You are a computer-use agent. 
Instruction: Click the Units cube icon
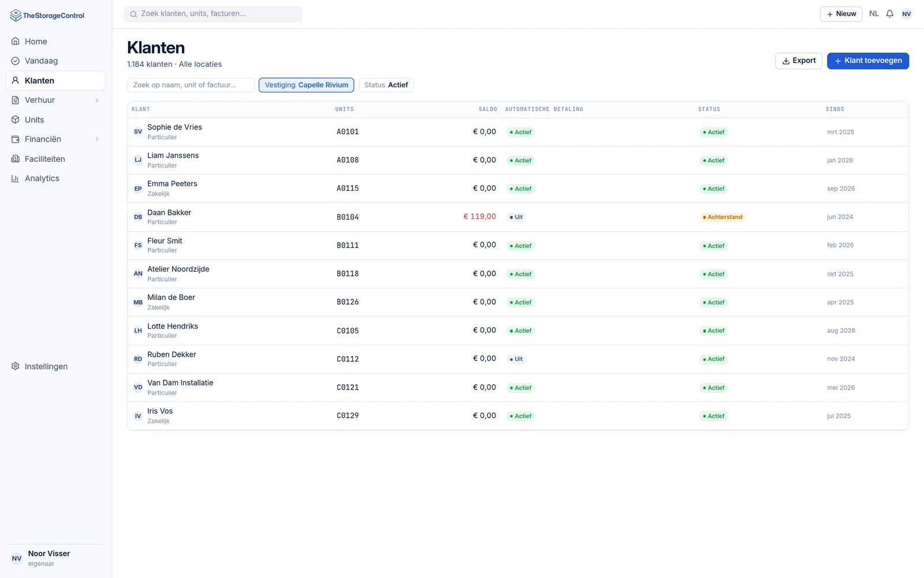[x=16, y=120]
